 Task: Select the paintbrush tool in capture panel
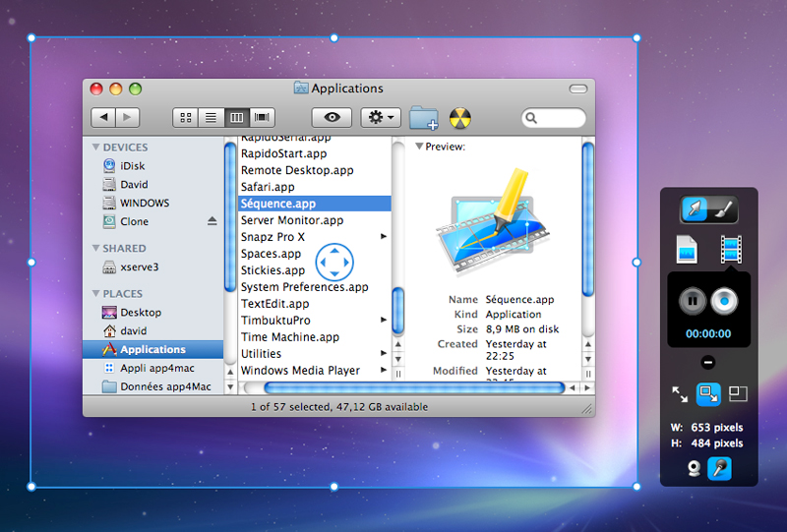pos(723,209)
